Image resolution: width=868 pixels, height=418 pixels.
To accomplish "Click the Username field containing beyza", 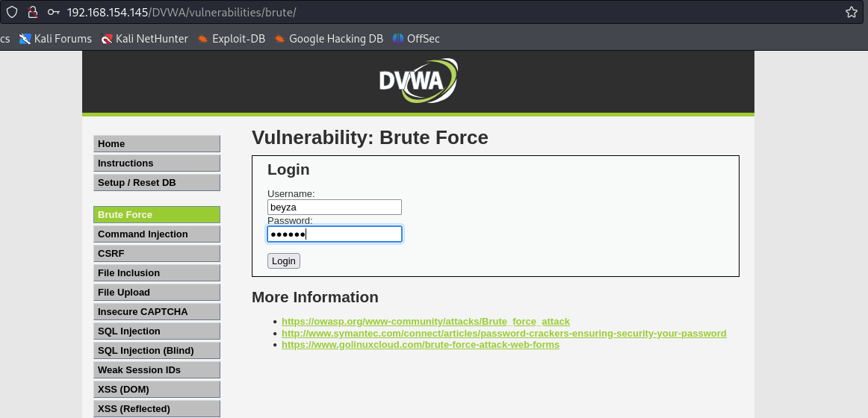I will 335,208.
